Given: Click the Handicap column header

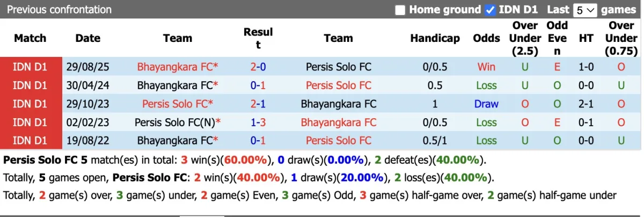Looking at the screenshot, I should point(435,38).
